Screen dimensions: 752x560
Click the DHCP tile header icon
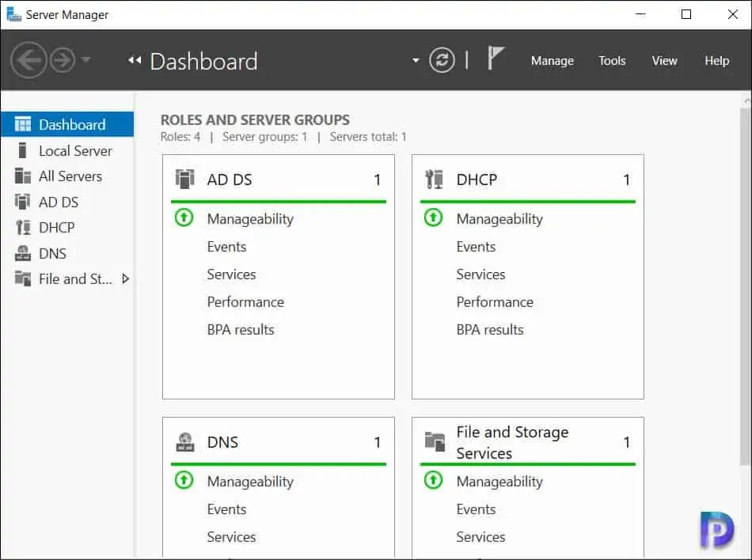coord(434,180)
